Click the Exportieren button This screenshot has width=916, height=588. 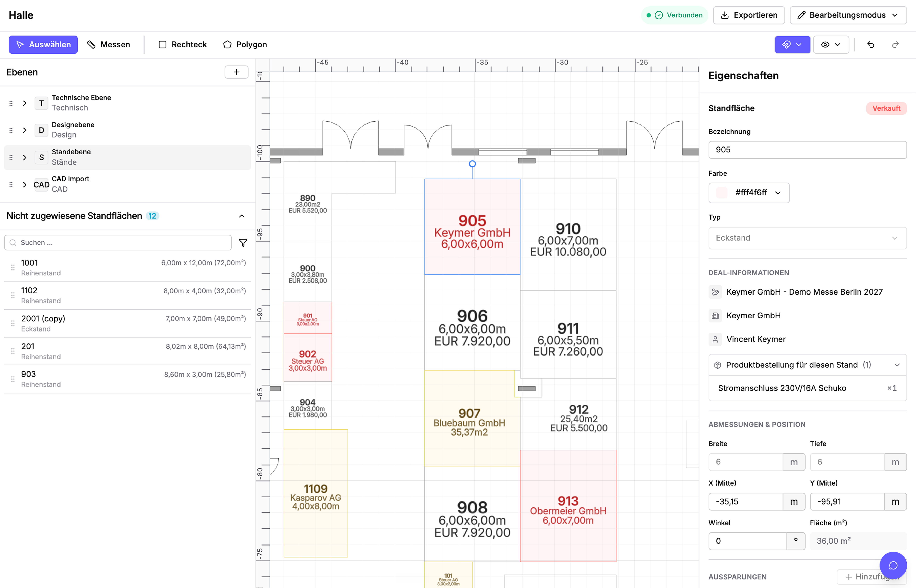(749, 15)
